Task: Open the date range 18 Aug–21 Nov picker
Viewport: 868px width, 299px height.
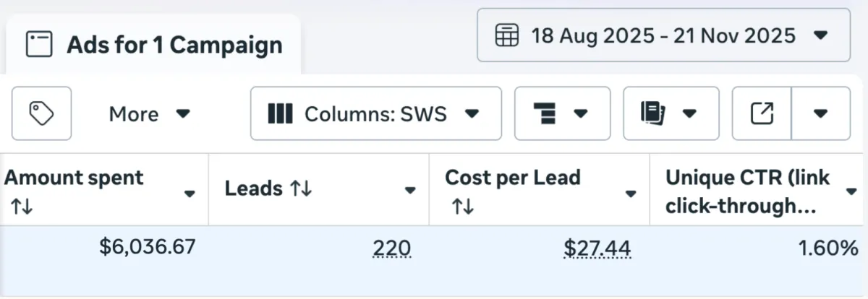Action: tap(663, 35)
